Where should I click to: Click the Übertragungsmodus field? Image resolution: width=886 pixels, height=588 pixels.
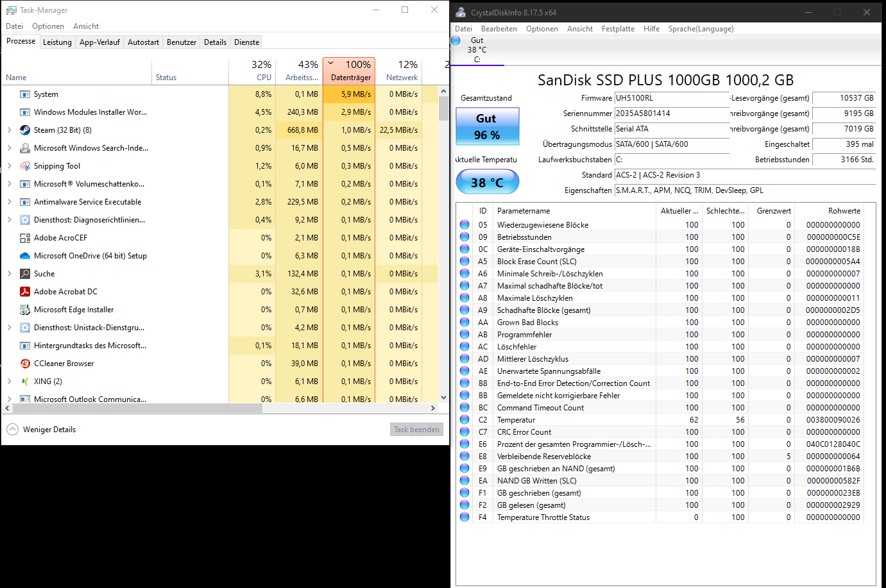click(672, 144)
